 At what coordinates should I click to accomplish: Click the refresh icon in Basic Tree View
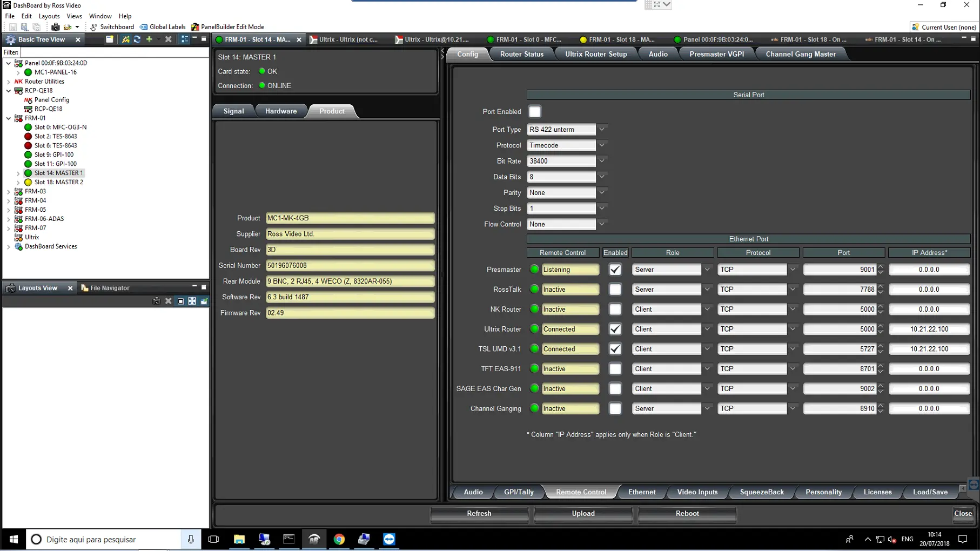point(137,39)
